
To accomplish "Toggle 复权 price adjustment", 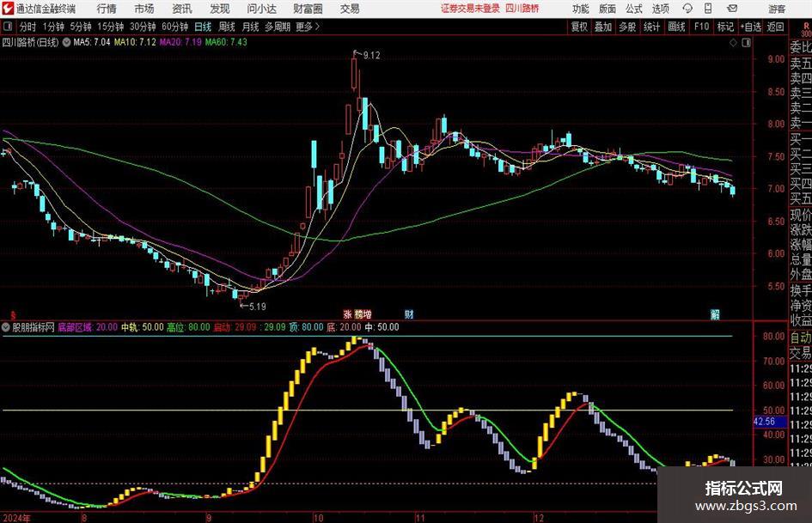I will click(579, 27).
